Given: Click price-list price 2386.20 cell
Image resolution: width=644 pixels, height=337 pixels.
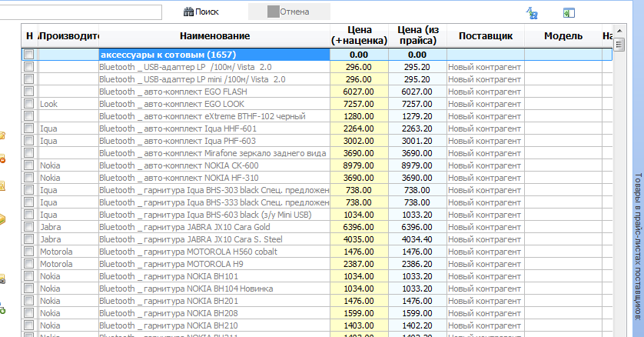Looking at the screenshot, I should tap(418, 264).
